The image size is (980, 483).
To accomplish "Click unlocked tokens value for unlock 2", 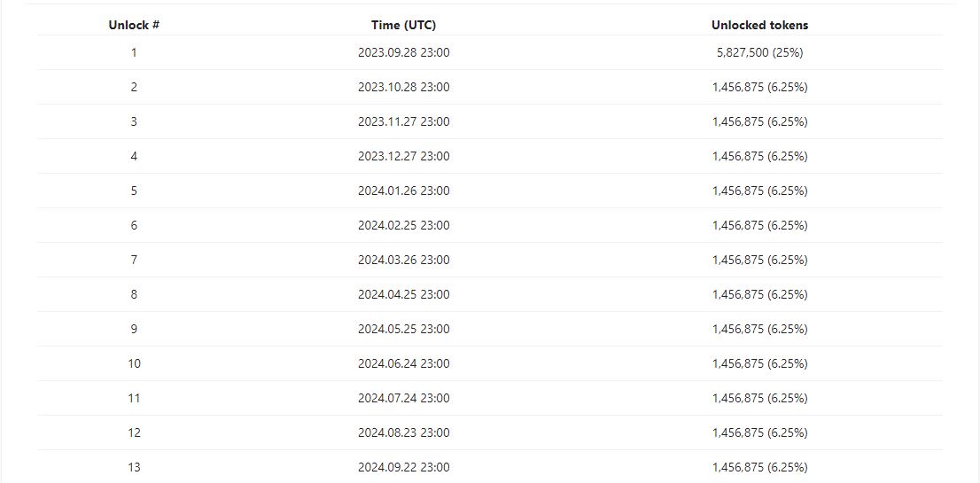I will (x=759, y=87).
